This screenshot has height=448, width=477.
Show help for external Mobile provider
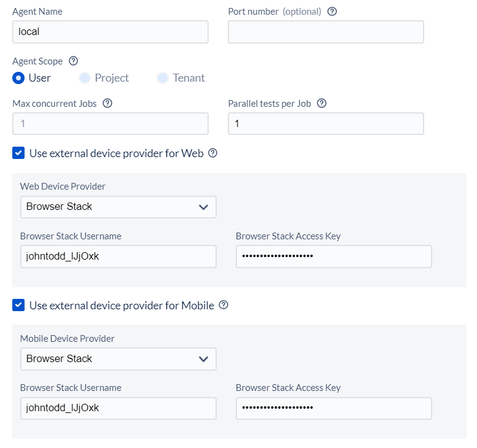tap(223, 305)
